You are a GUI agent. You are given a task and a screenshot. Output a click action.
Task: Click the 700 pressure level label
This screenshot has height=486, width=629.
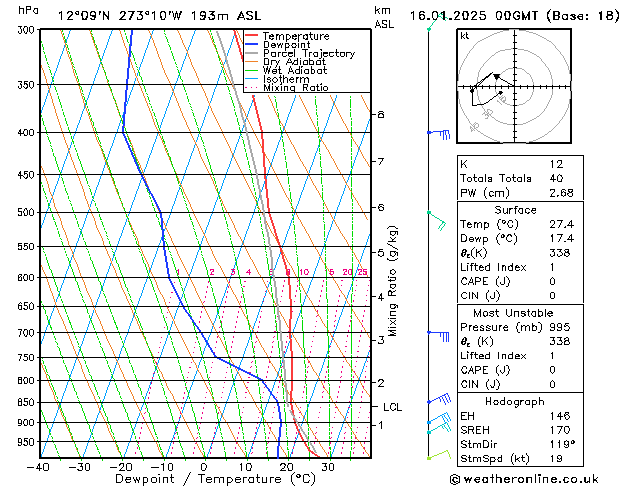(x=28, y=333)
